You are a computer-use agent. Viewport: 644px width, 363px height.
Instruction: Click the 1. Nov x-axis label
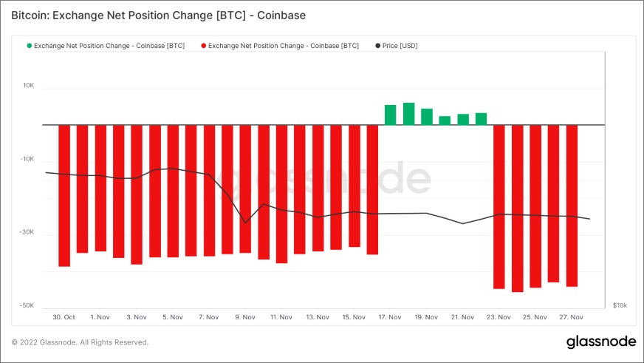pos(100,317)
